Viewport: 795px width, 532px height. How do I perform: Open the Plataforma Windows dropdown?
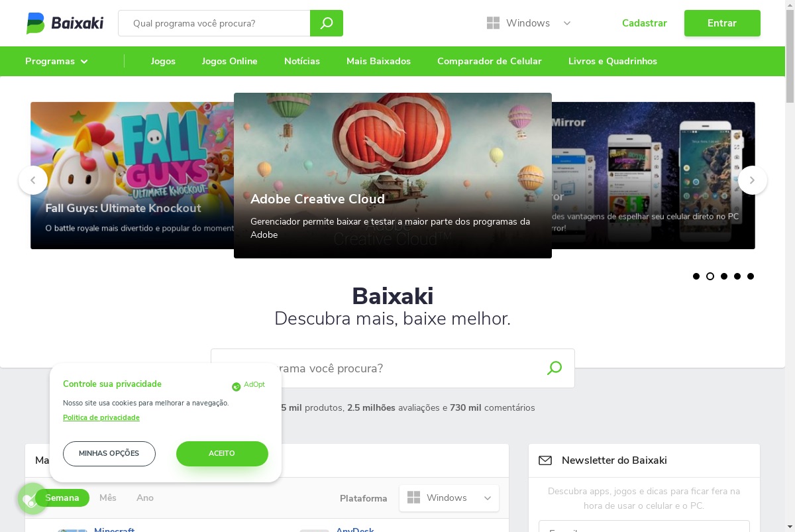(449, 498)
